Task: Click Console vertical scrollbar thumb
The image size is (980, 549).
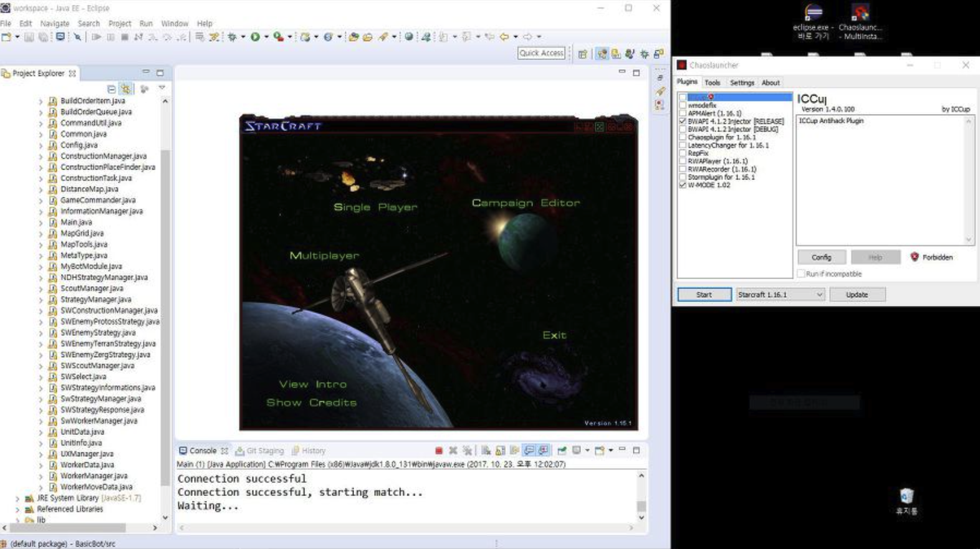Action: (641, 506)
